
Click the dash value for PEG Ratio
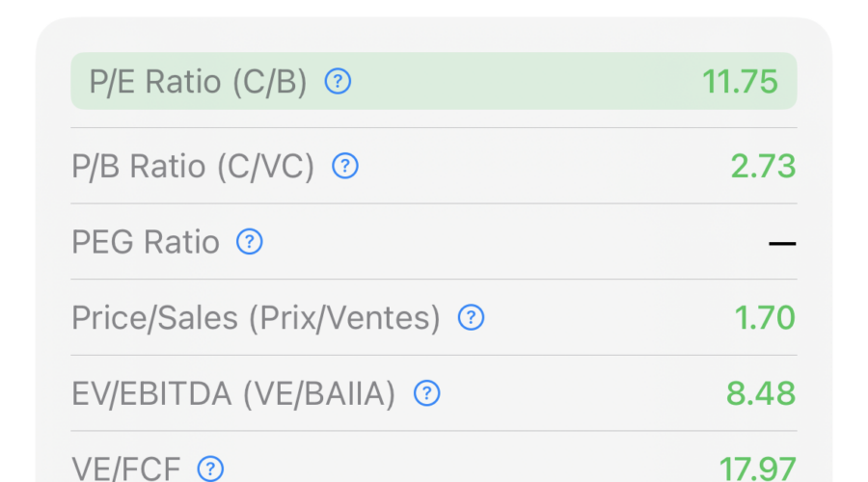[x=782, y=243]
